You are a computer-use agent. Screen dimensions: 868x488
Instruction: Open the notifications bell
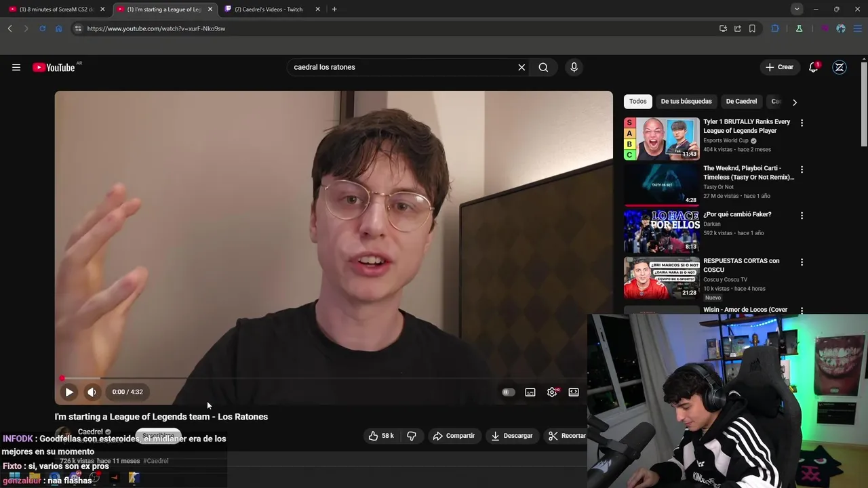pos(814,67)
